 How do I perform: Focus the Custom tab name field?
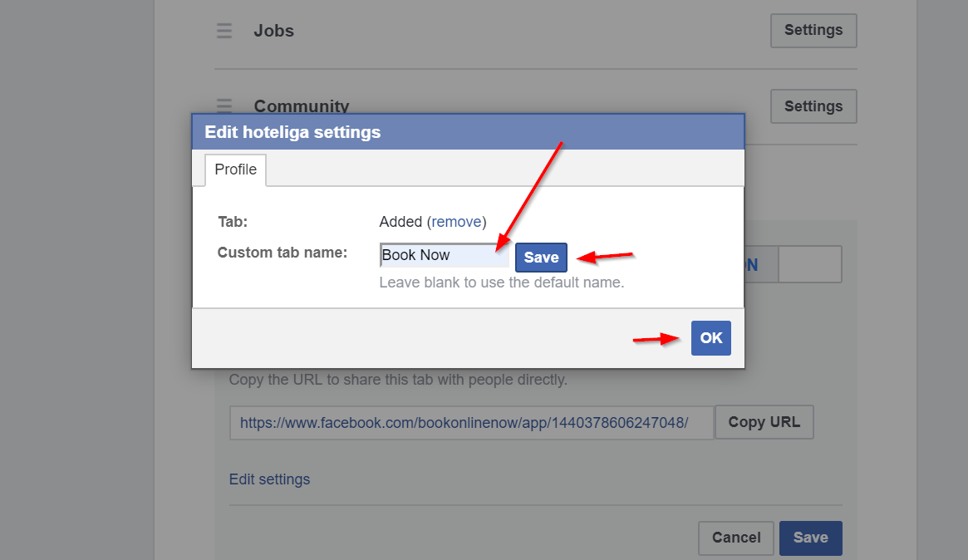click(444, 255)
